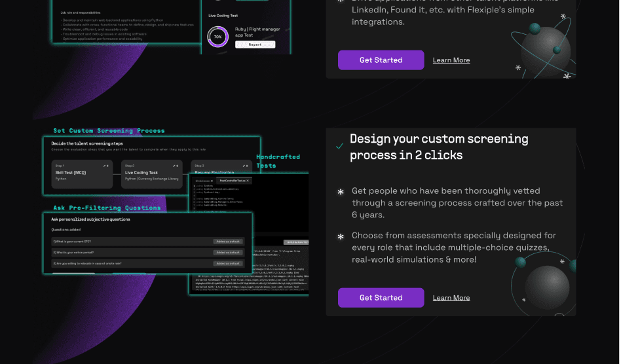Viewport: 621px width, 364px height.
Task: Click the delete icon on Step 2 card
Action: coord(178,166)
